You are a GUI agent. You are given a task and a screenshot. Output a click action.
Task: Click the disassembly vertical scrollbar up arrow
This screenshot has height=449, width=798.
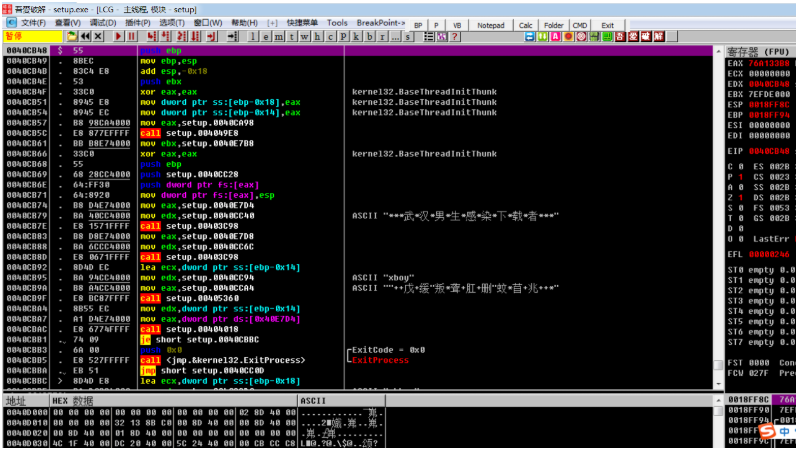[x=719, y=51]
